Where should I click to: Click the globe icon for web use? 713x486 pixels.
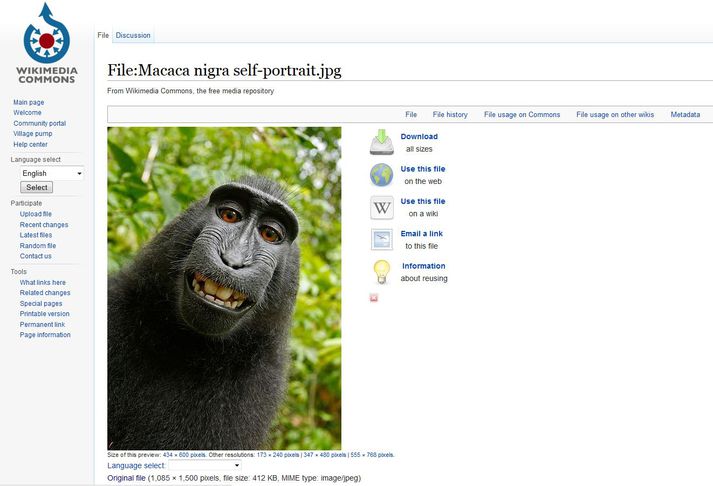(382, 175)
